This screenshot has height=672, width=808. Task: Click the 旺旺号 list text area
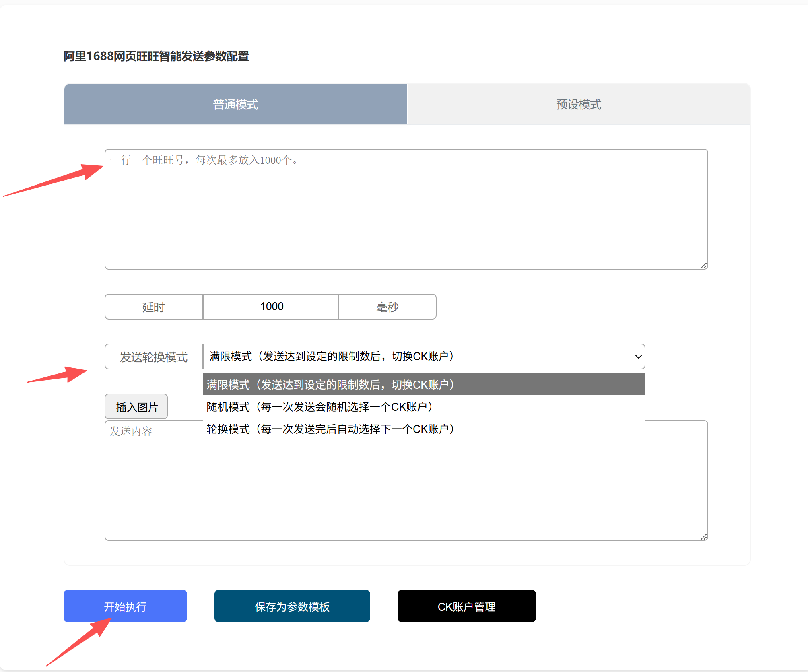pos(406,209)
